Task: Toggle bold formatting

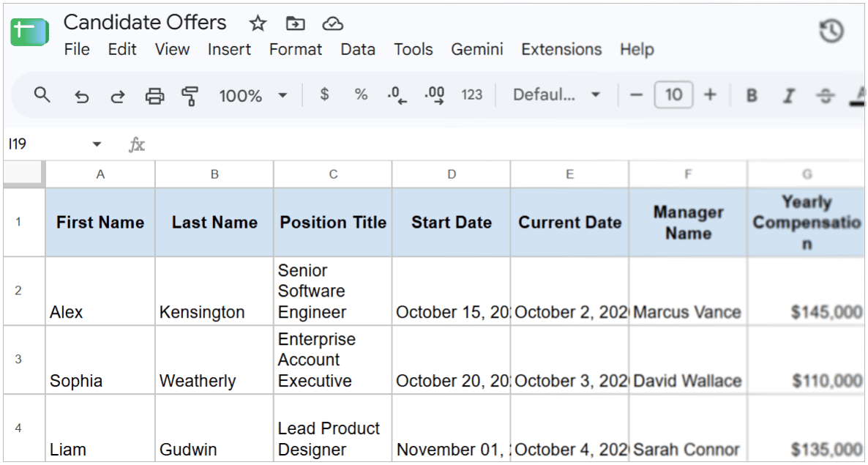Action: pos(752,96)
